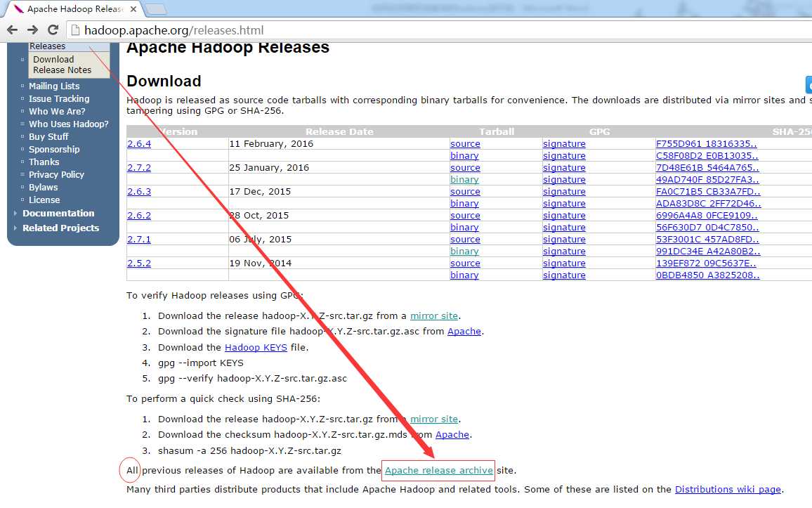
Task: Open GPG signature for 2.5.2 source
Action: pos(564,263)
